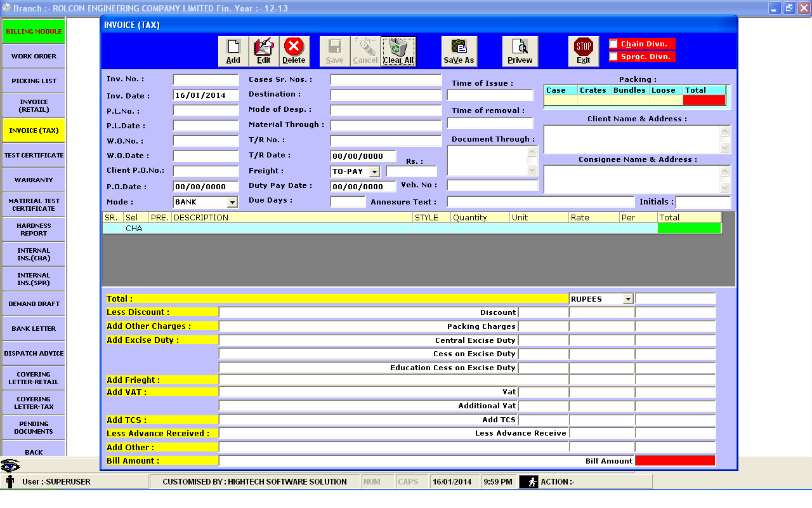Click Consignee Name & Address scrollbar down arrow
812x508 pixels.
725,188
